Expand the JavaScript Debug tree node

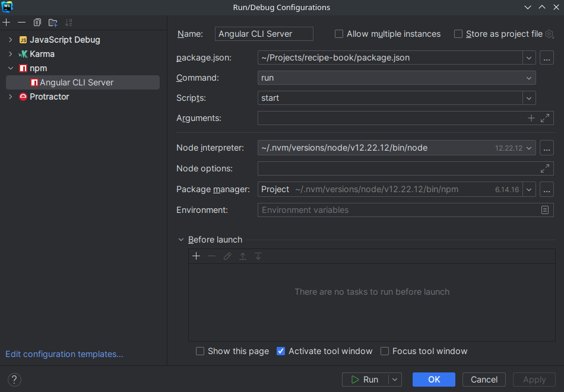pyautogui.click(x=11, y=40)
